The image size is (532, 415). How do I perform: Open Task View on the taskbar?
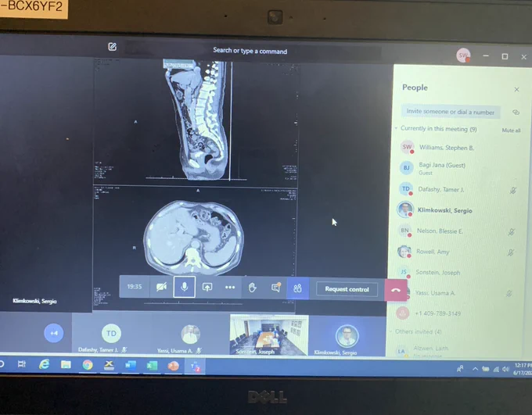[21, 364]
